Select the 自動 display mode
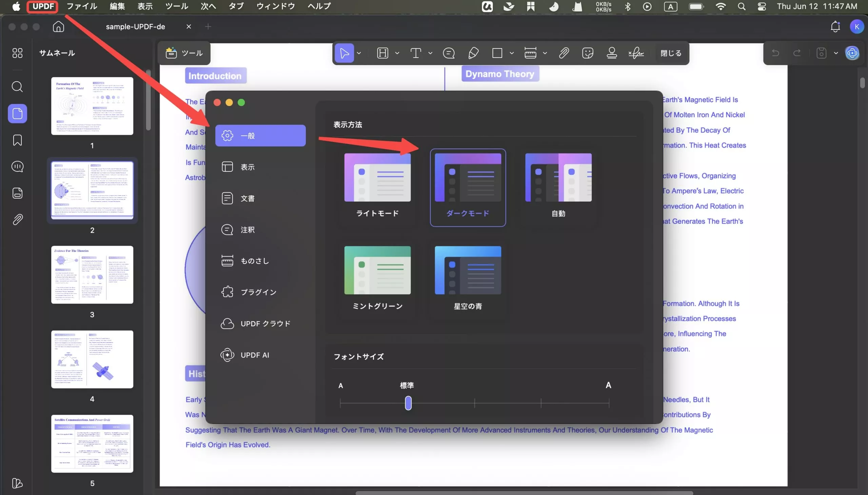Viewport: 868px width, 495px height. [x=558, y=186]
